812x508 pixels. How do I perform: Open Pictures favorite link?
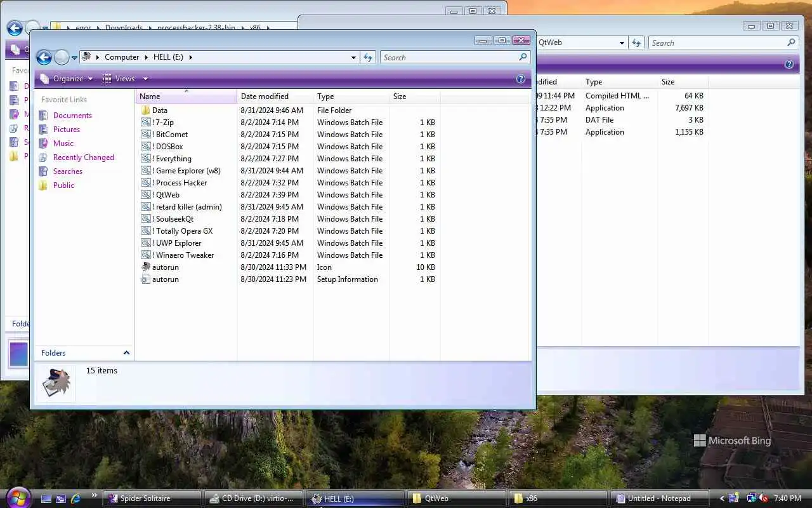point(67,130)
